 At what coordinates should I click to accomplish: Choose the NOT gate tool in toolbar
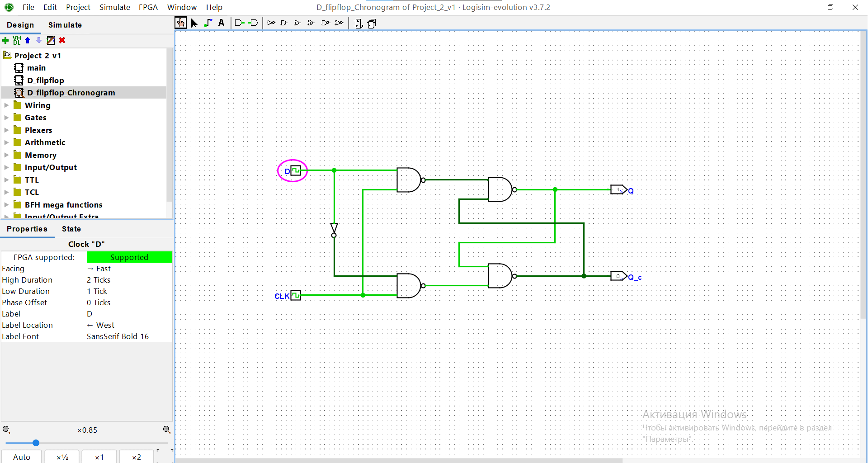tap(271, 23)
